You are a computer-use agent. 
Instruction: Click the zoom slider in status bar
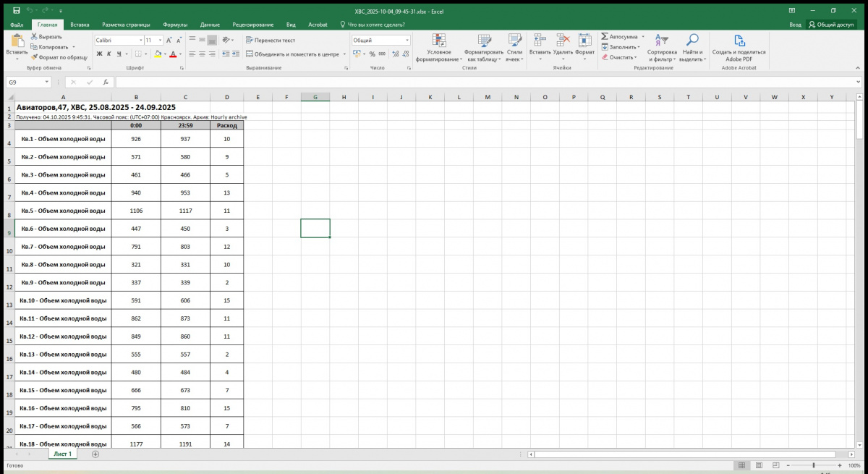(x=814, y=465)
